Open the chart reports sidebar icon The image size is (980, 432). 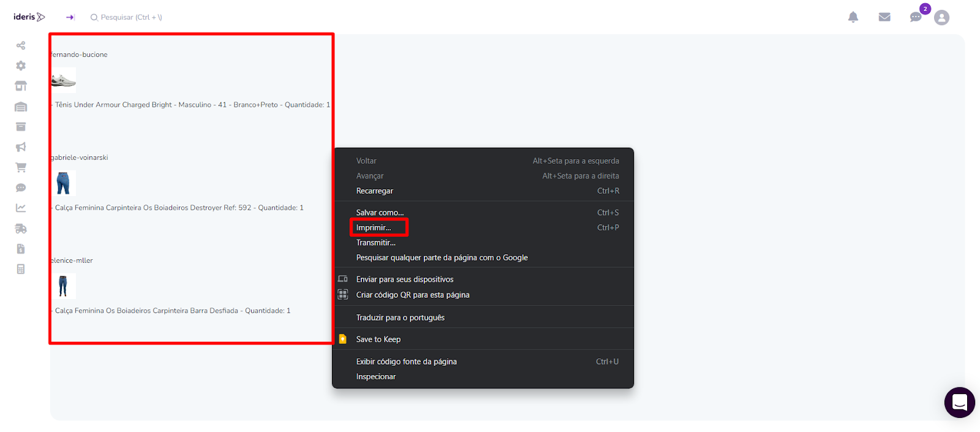tap(21, 208)
